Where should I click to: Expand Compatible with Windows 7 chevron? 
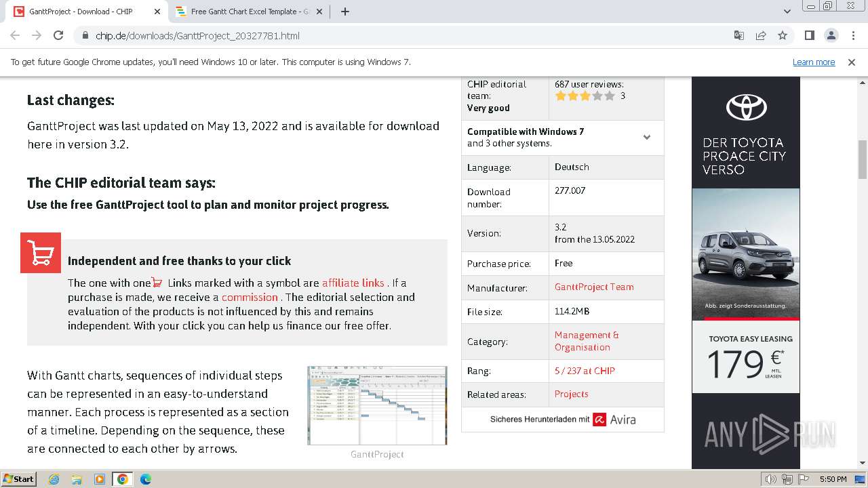(647, 137)
